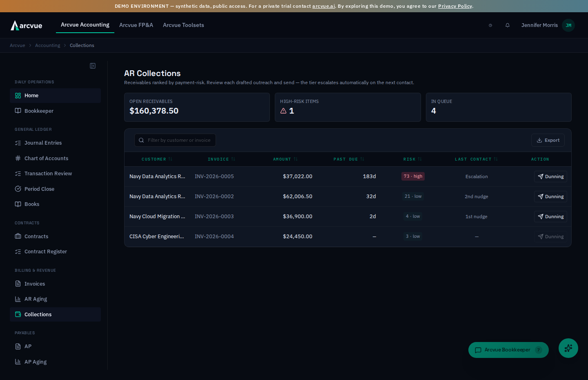Image resolution: width=588 pixels, height=380 pixels.
Task: Send Dunning for INV-2026-0005
Action: click(x=550, y=177)
